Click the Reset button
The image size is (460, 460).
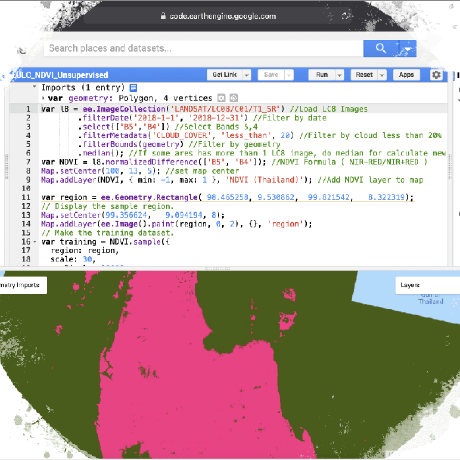pyautogui.click(x=364, y=75)
